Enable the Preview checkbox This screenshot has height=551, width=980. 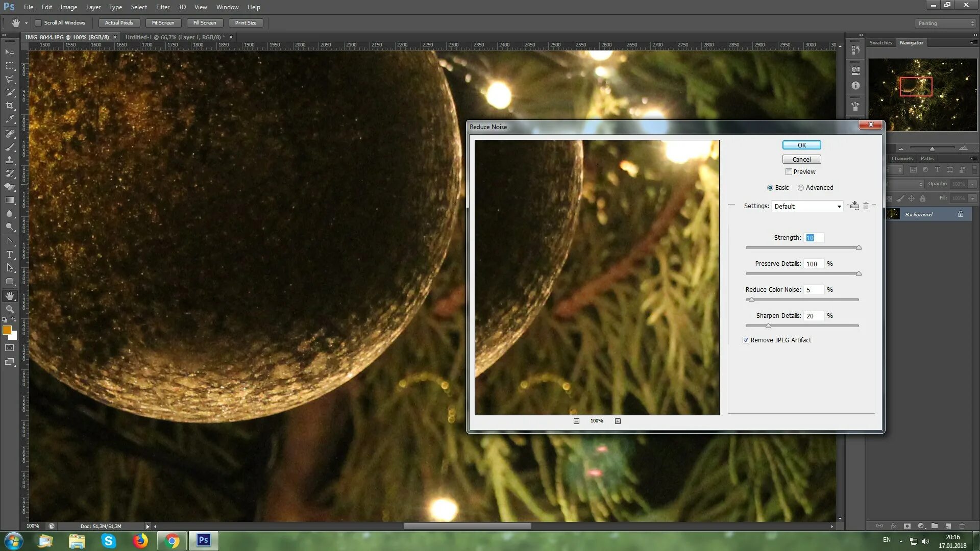pos(789,172)
